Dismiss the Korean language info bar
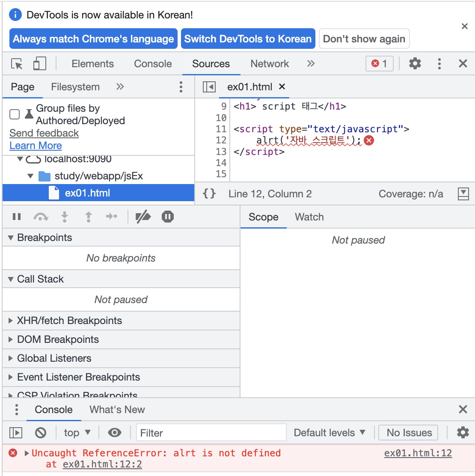This screenshot has height=476, width=475. [464, 27]
